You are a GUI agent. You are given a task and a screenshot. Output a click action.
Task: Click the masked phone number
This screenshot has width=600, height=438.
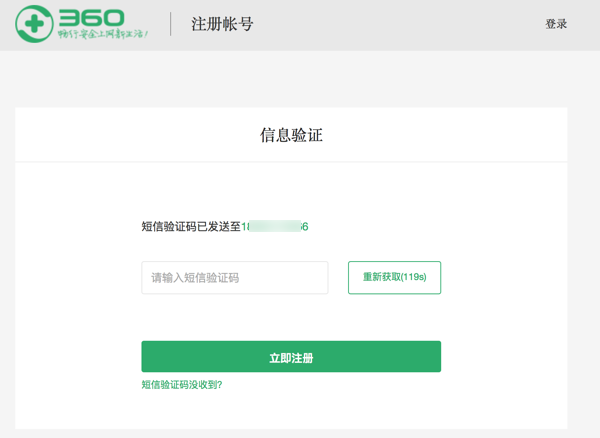pos(275,227)
